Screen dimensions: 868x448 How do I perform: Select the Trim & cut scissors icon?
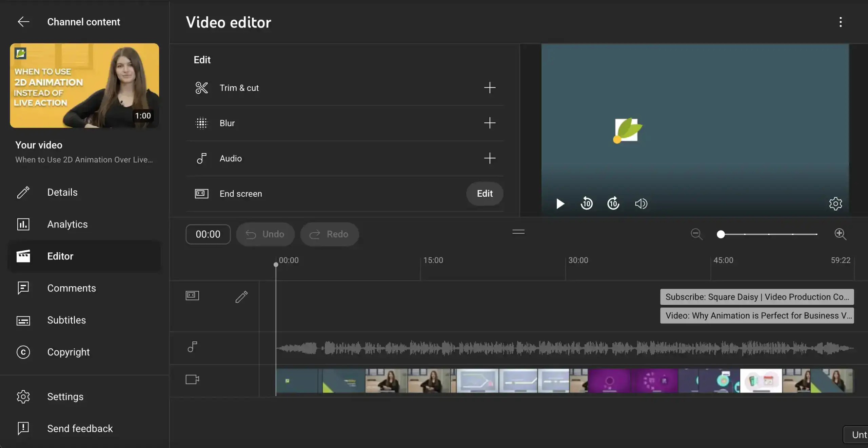coord(201,88)
